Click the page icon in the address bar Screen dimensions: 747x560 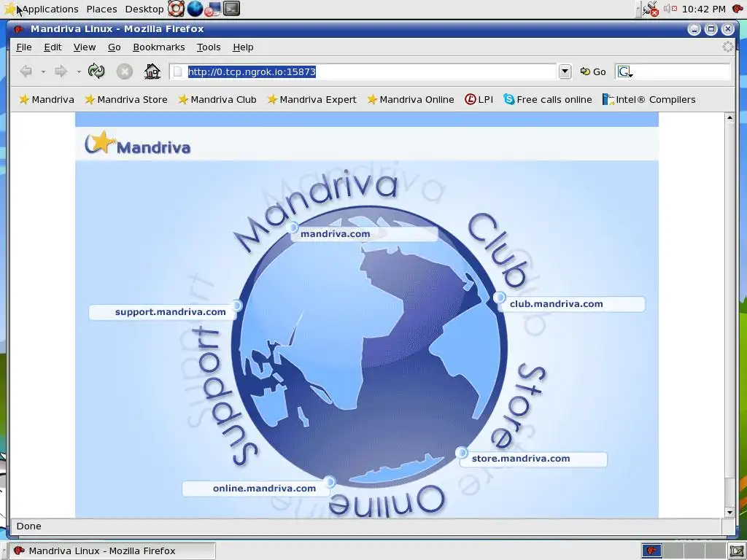click(x=178, y=72)
